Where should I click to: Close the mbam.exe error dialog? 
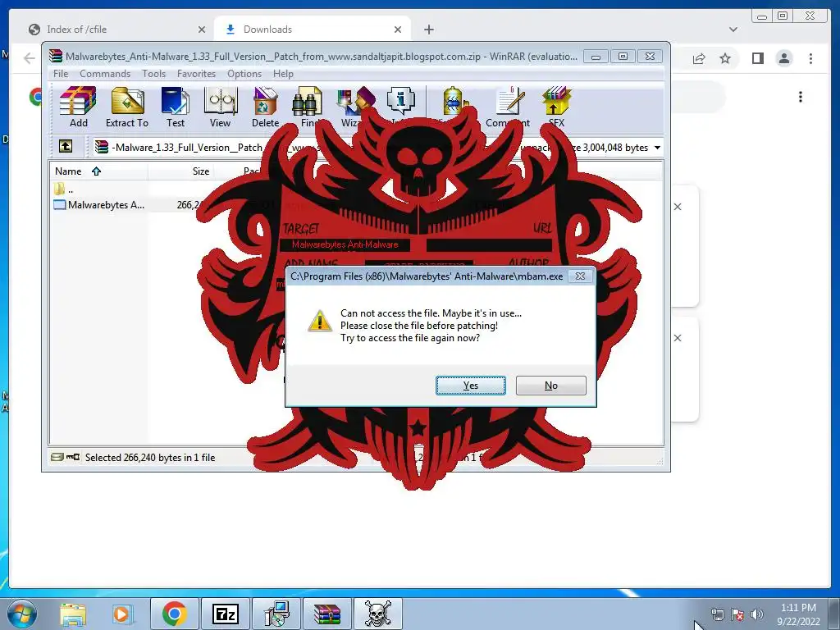point(580,276)
